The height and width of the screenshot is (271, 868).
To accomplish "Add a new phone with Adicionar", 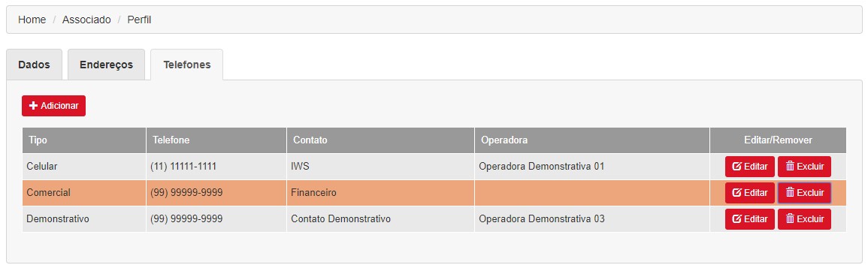I will [53, 106].
